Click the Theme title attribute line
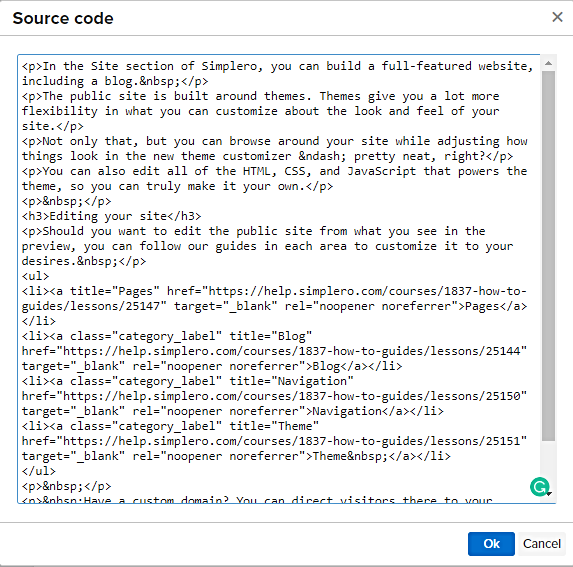573x567 pixels. tap(170, 426)
